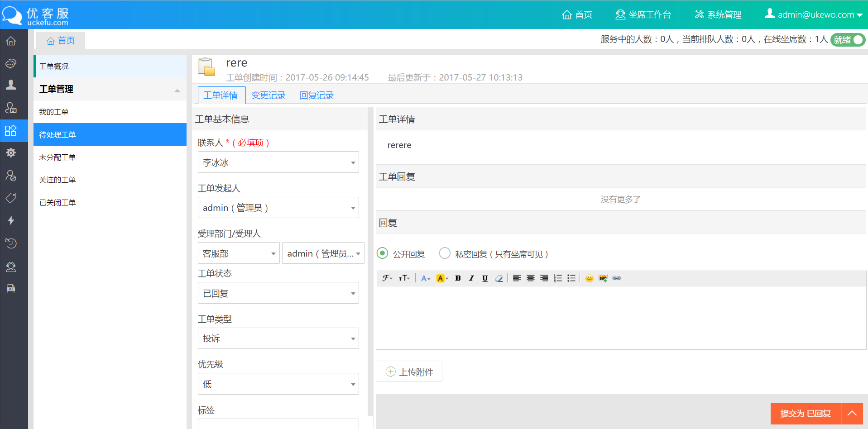This screenshot has height=429, width=868.
Task: Open the lightning bolt icon in the sidebar
Action: [11, 221]
